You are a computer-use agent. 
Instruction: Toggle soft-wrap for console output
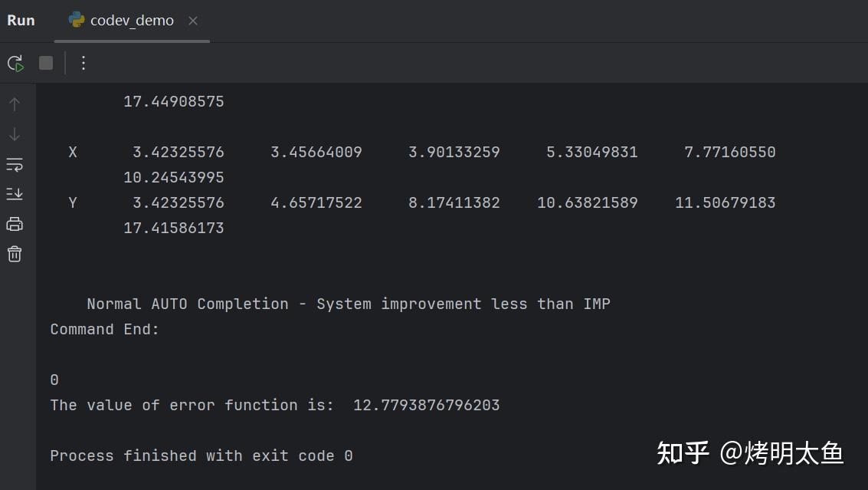[15, 164]
